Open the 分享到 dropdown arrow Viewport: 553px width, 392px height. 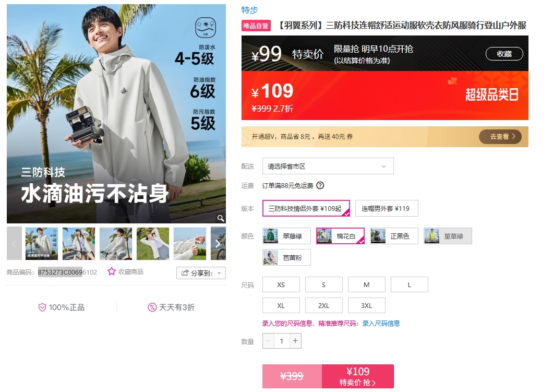tap(219, 273)
